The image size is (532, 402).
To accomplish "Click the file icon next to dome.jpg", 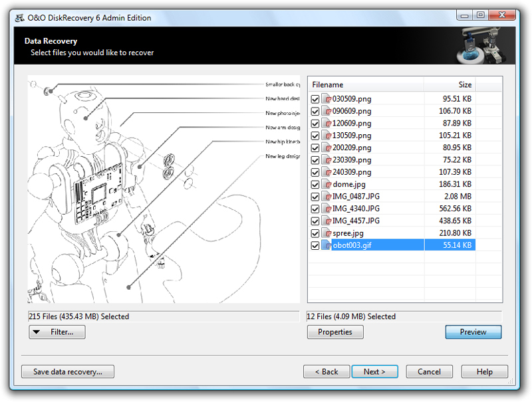I will [x=327, y=185].
